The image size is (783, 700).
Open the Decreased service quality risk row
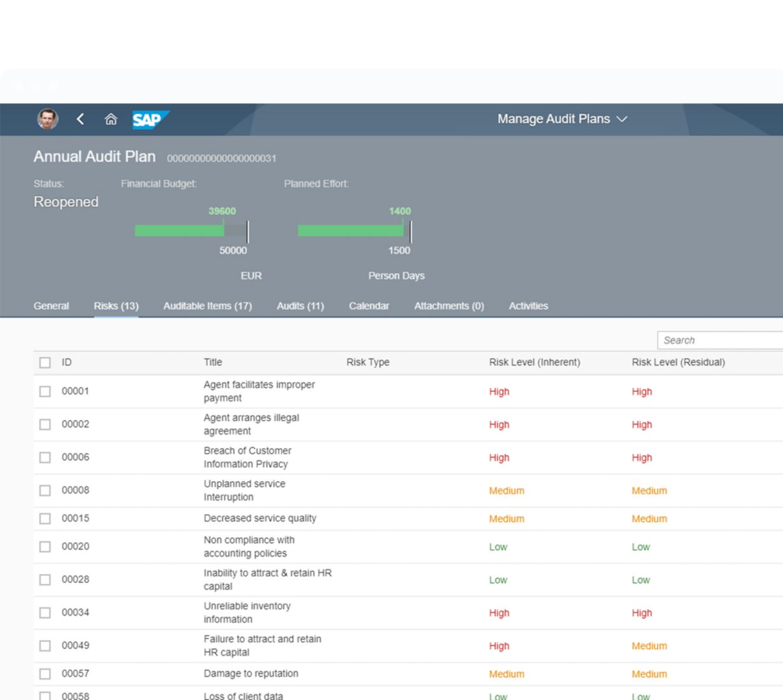coord(260,519)
